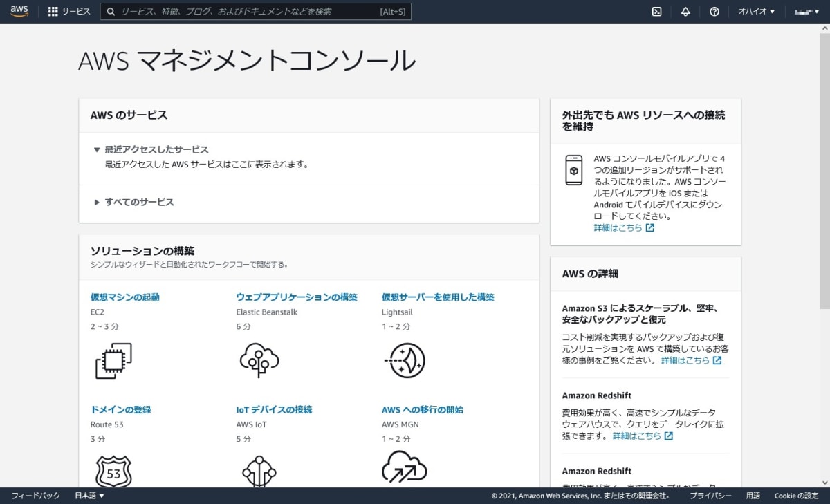Open ウェブアプリケーションの構築 link
The width and height of the screenshot is (830, 504).
coord(297,297)
